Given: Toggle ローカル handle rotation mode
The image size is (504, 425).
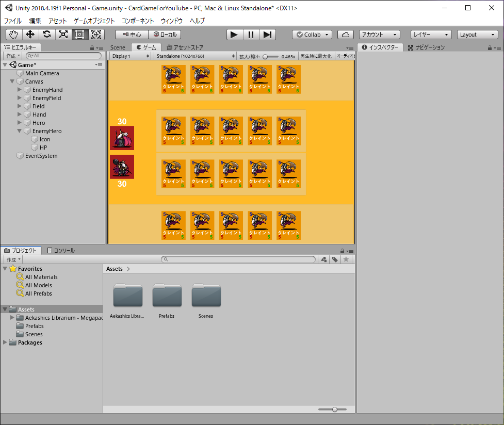Looking at the screenshot, I should [165, 35].
